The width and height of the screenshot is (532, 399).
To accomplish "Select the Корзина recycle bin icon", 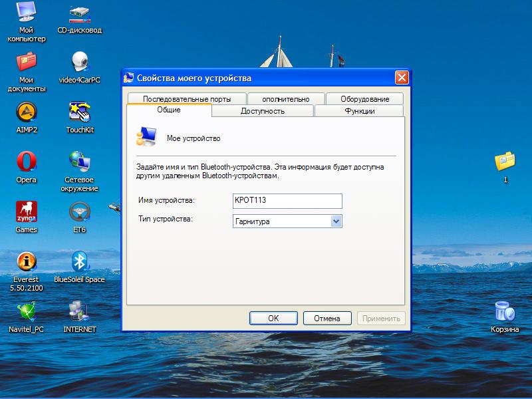I will [x=505, y=311].
